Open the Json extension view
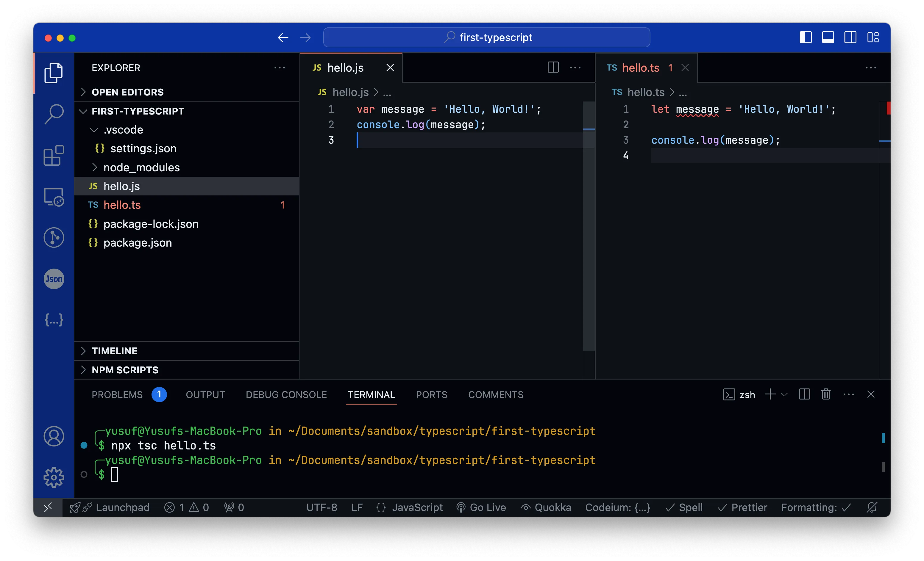This screenshot has width=924, height=561. tap(54, 279)
